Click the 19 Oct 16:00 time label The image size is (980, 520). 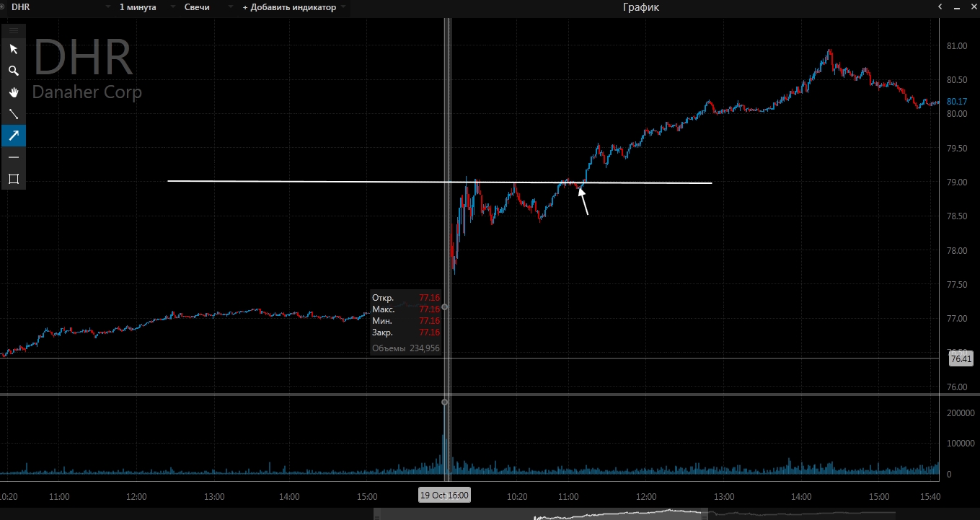tap(445, 495)
